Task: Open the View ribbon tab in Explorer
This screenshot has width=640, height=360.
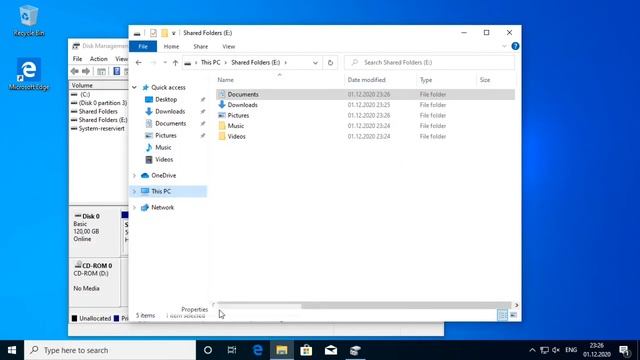Action: pos(229,47)
